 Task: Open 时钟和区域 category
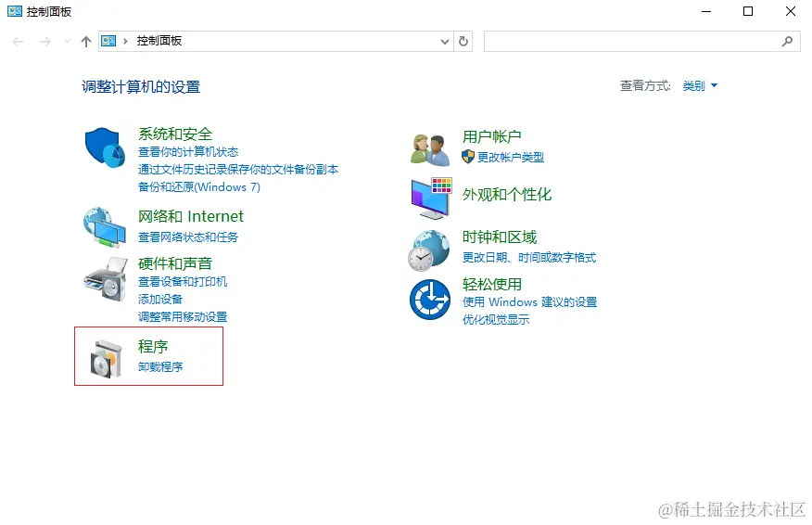(x=500, y=237)
